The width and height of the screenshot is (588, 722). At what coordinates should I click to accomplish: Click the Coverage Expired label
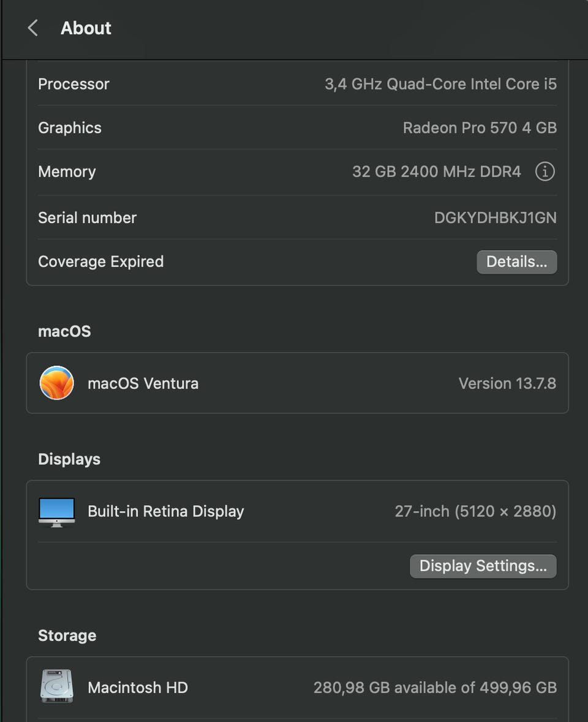point(100,262)
